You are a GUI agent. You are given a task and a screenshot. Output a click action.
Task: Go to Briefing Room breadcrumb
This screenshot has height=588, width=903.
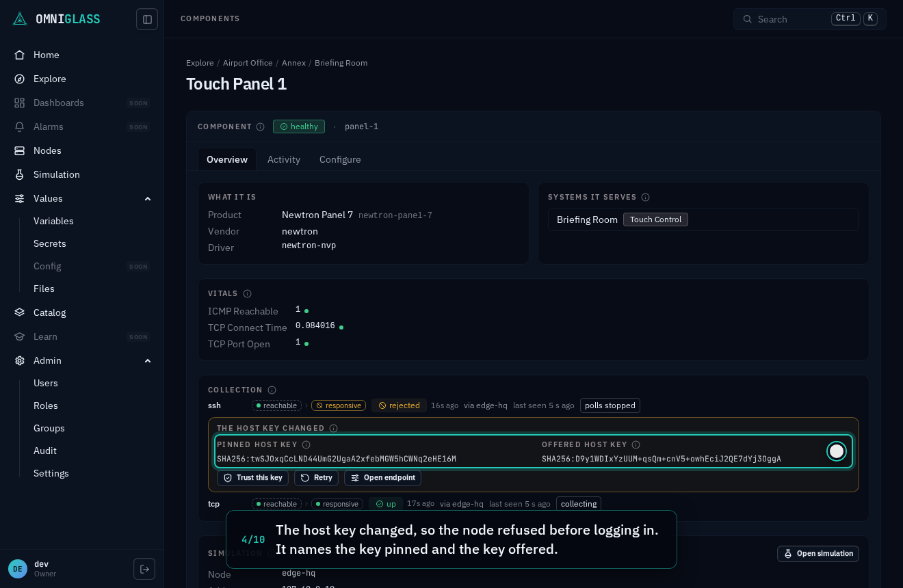pos(341,63)
